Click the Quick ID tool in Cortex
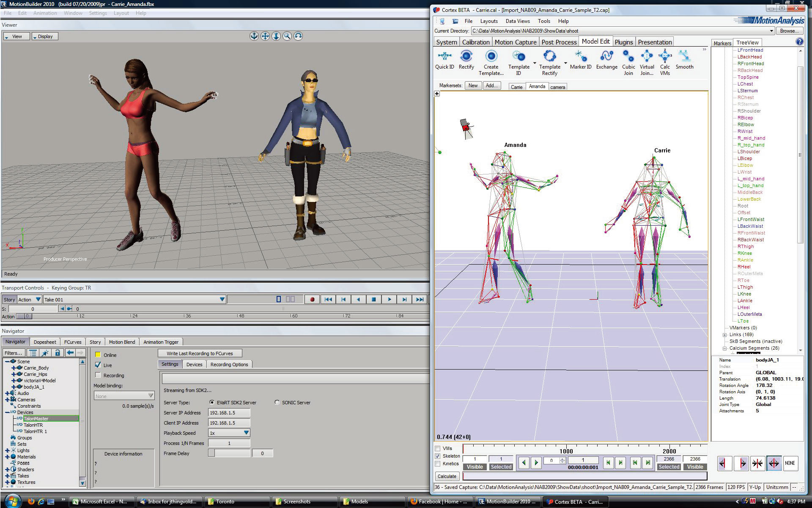Viewport: 812px width, 508px height. [x=444, y=60]
